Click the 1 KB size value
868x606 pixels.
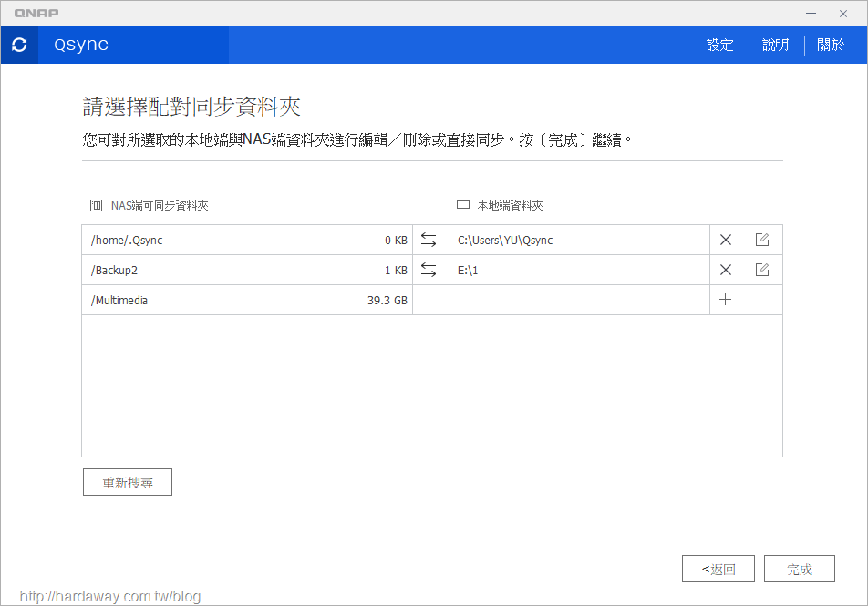point(396,270)
